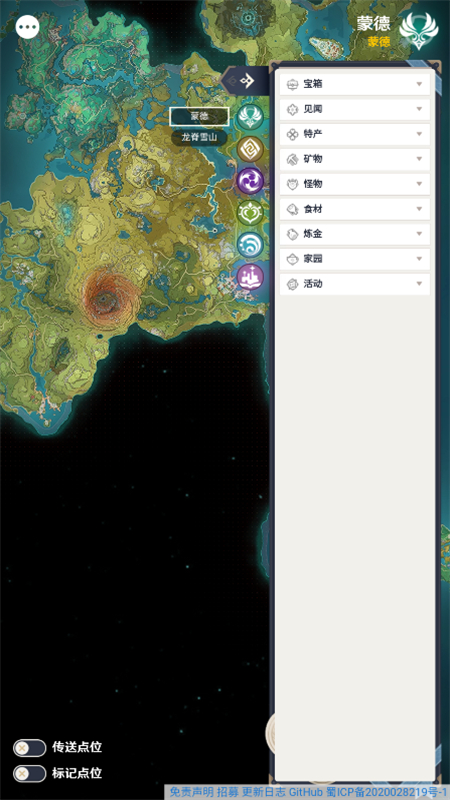Select the 龙脊雪山 sub-region tab
Screen dimensions: 450x800
(199, 138)
